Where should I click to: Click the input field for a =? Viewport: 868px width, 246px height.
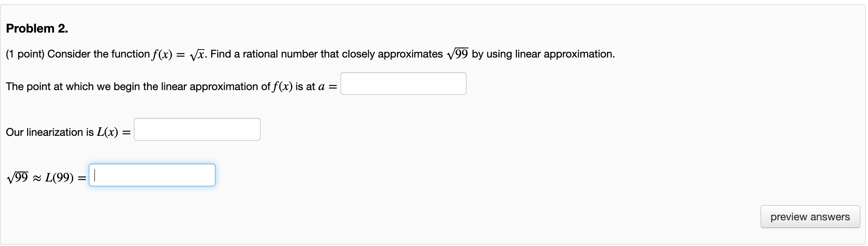[x=403, y=84]
